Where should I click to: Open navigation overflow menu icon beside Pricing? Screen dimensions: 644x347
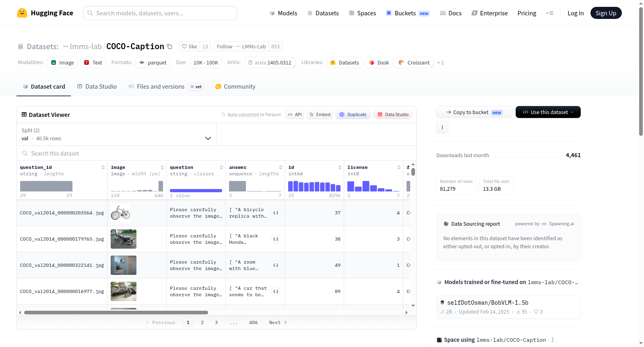tap(549, 13)
